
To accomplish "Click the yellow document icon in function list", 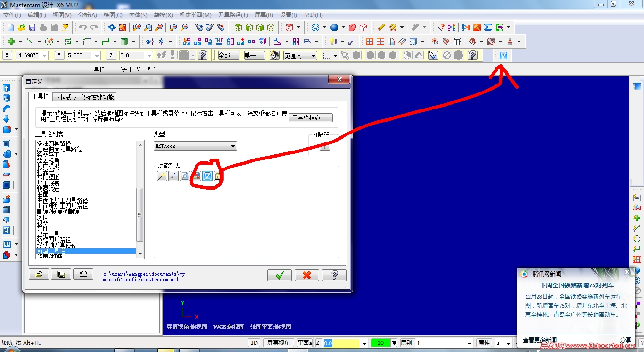I will tap(219, 176).
